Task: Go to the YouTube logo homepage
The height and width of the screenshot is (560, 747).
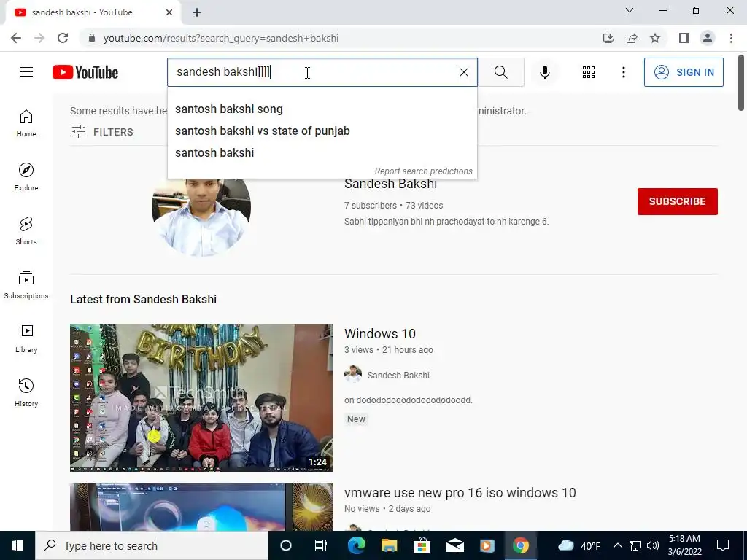Action: (85, 72)
